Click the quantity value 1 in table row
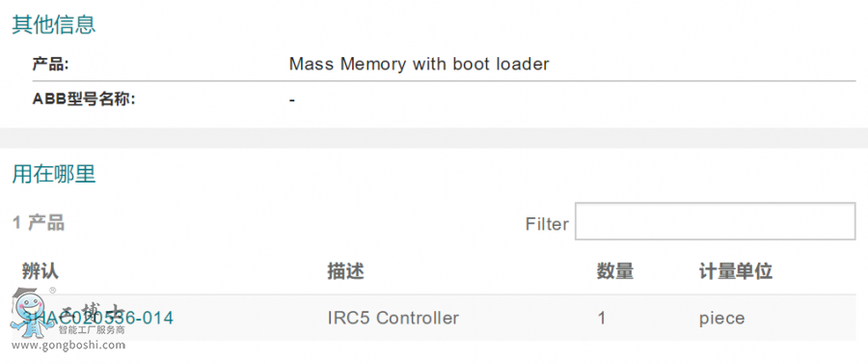 tap(602, 319)
